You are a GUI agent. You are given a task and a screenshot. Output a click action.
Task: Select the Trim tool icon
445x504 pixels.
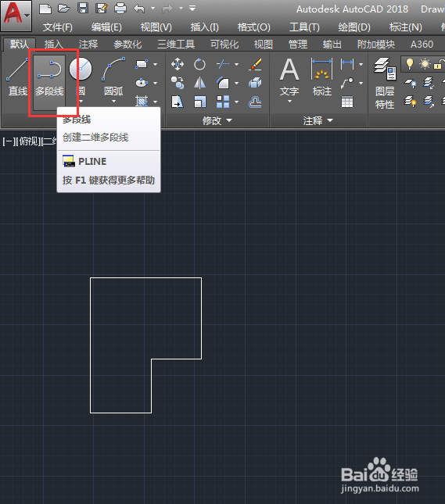coord(223,64)
